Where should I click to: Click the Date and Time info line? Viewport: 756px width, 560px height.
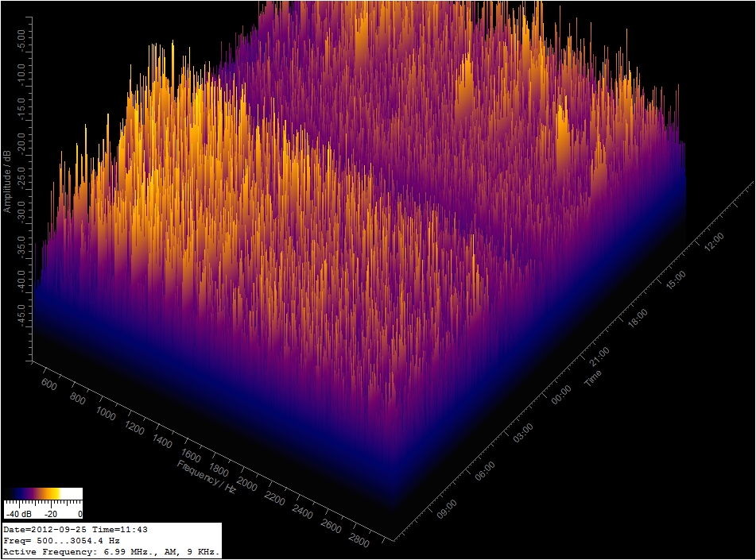click(76, 529)
